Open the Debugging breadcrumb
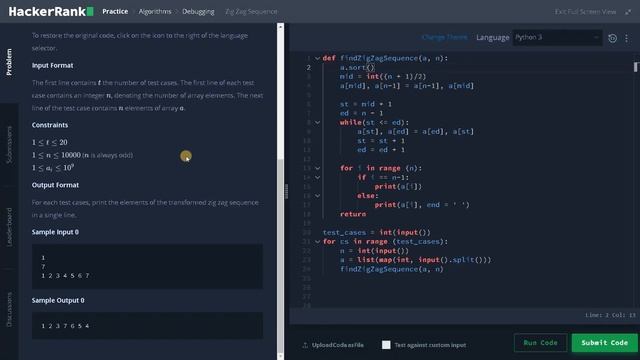 (198, 11)
